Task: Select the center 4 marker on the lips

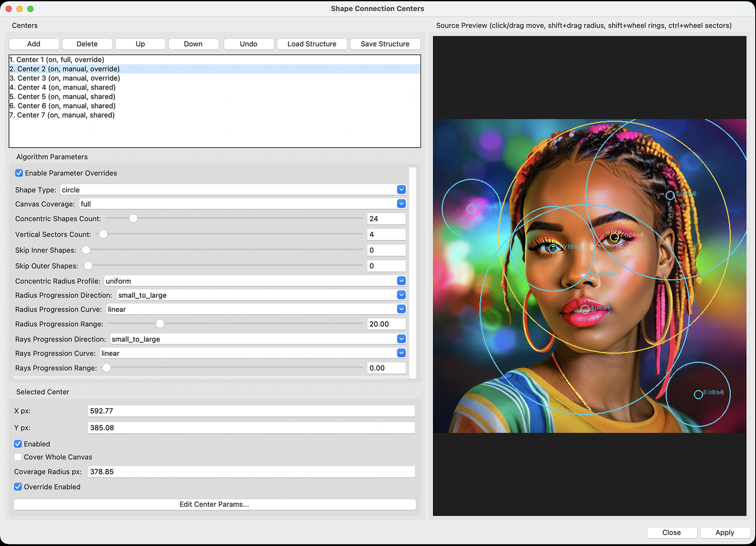Action: [x=585, y=310]
